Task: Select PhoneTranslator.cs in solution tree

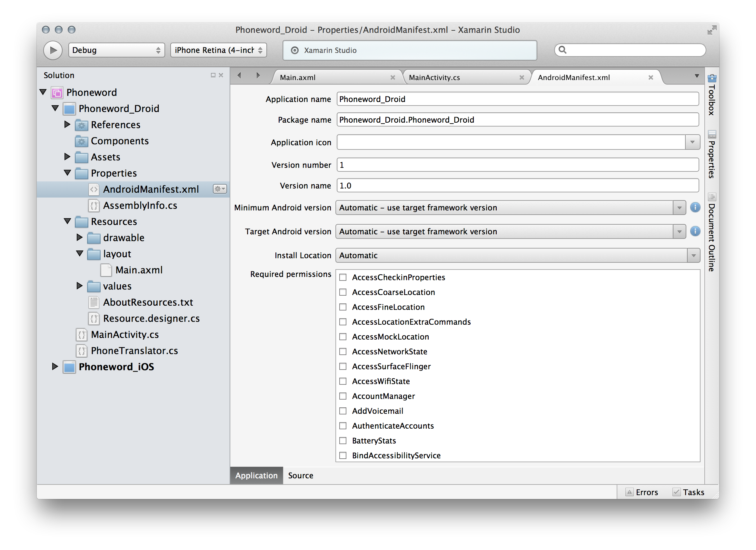Action: pyautogui.click(x=134, y=351)
